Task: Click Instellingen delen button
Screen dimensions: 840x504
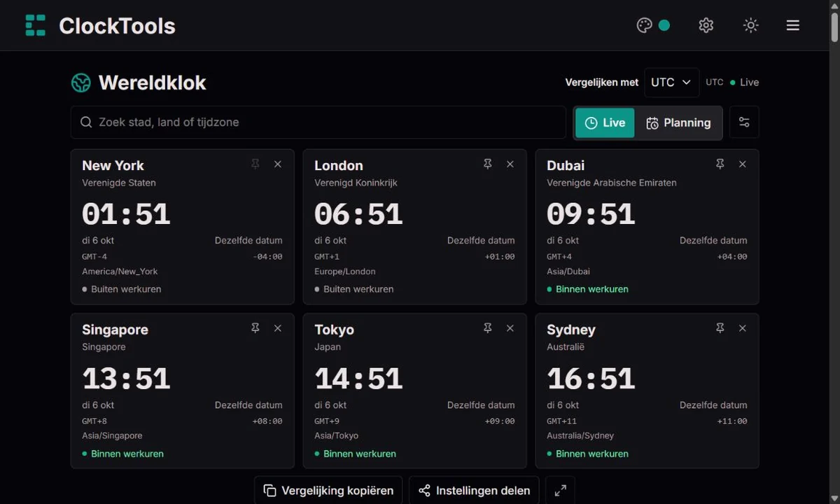Action: [474, 491]
